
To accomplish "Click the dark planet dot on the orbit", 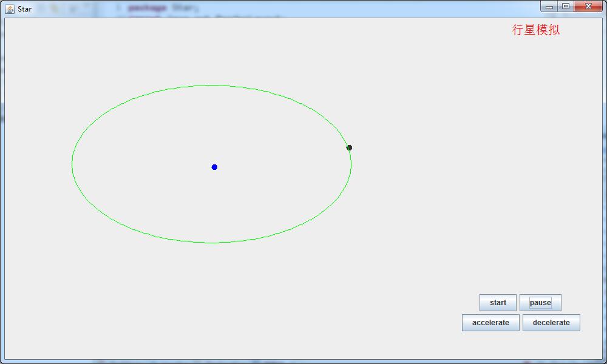I will click(x=349, y=147).
